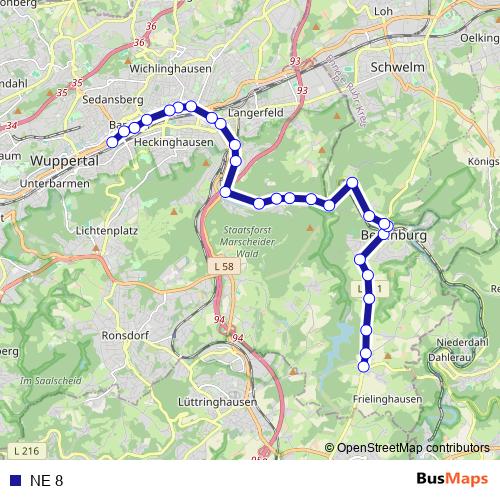
Task: Click the Wuppertal city label
Action: [x=64, y=161]
